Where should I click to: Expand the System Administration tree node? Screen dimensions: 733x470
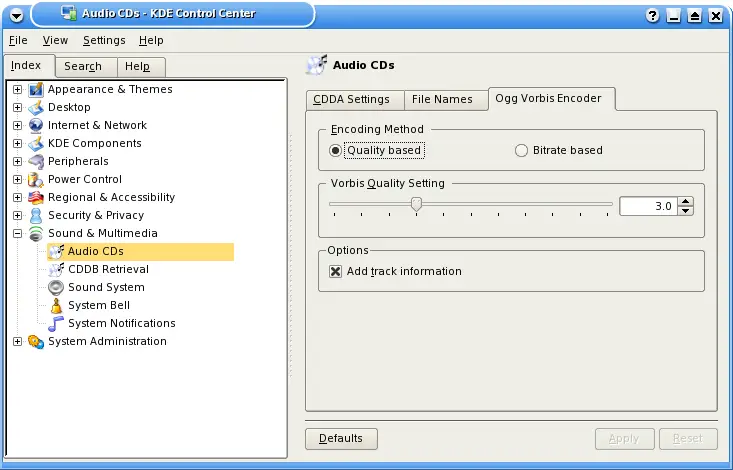[x=17, y=341]
